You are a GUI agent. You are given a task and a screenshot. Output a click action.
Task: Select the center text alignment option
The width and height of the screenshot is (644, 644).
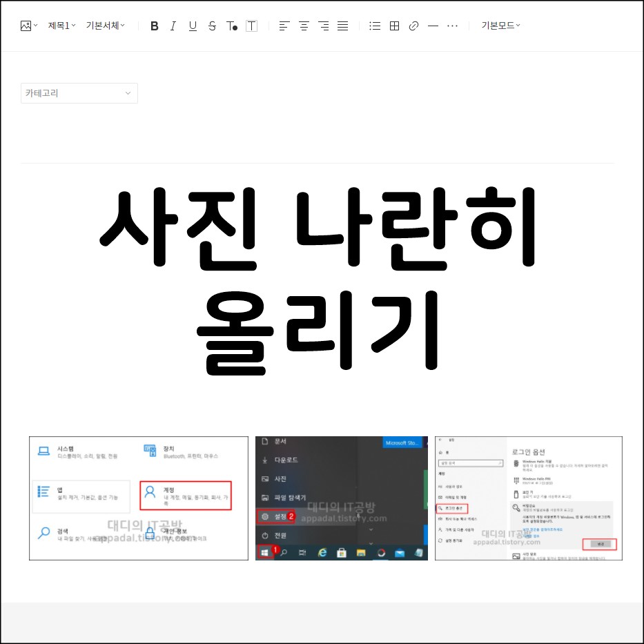click(304, 26)
